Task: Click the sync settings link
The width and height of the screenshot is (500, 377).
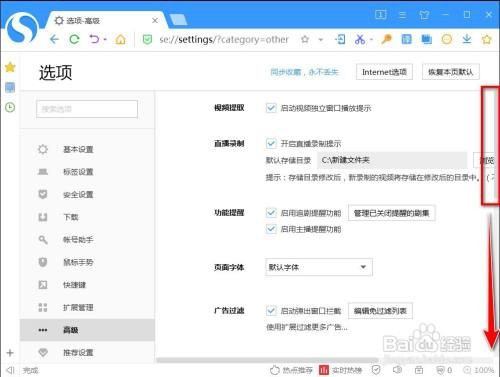Action: 304,72
